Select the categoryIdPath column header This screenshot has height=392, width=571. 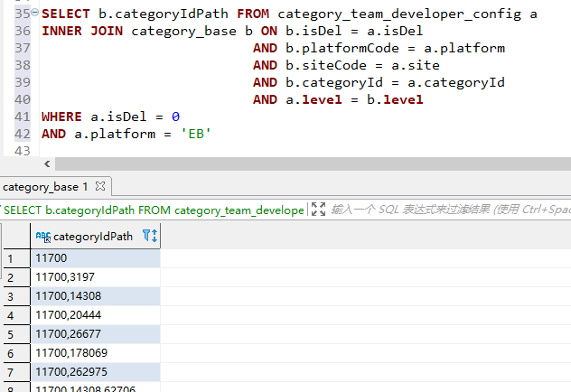(96, 237)
